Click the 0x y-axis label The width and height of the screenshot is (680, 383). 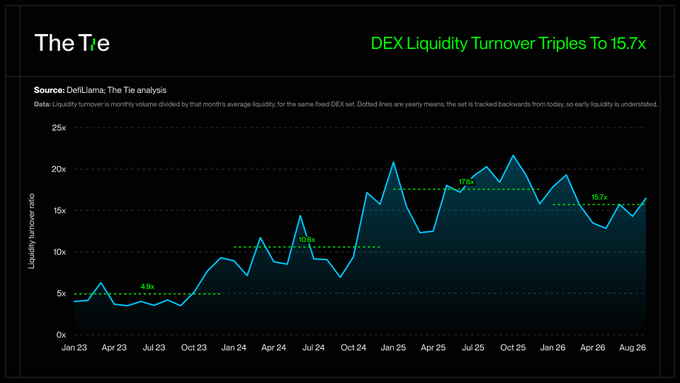click(61, 335)
